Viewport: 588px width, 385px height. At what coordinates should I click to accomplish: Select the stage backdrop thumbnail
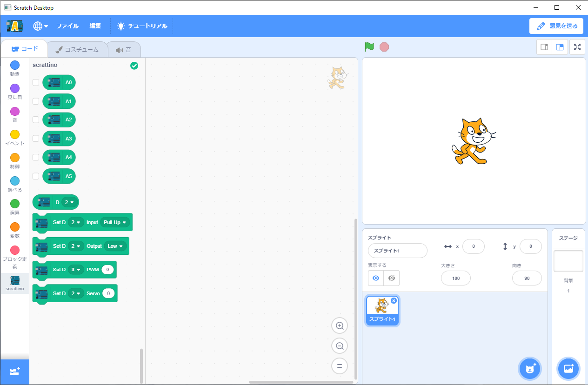[x=568, y=261]
